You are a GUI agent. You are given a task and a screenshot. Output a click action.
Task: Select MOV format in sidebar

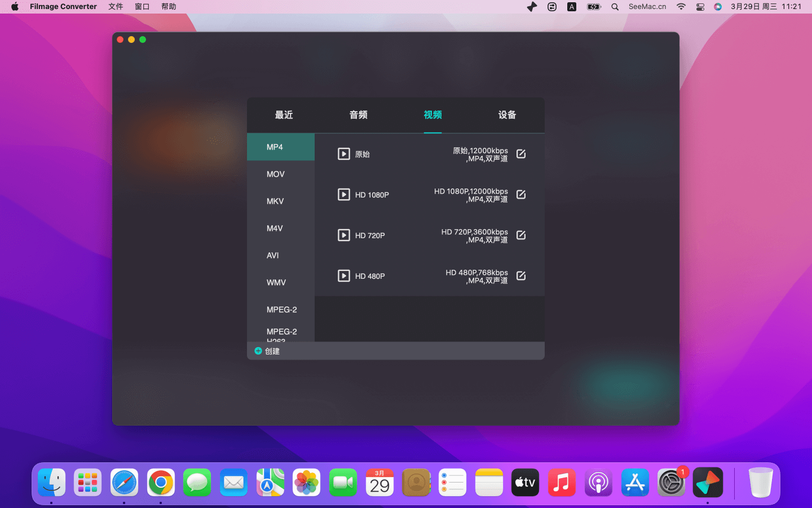point(276,174)
